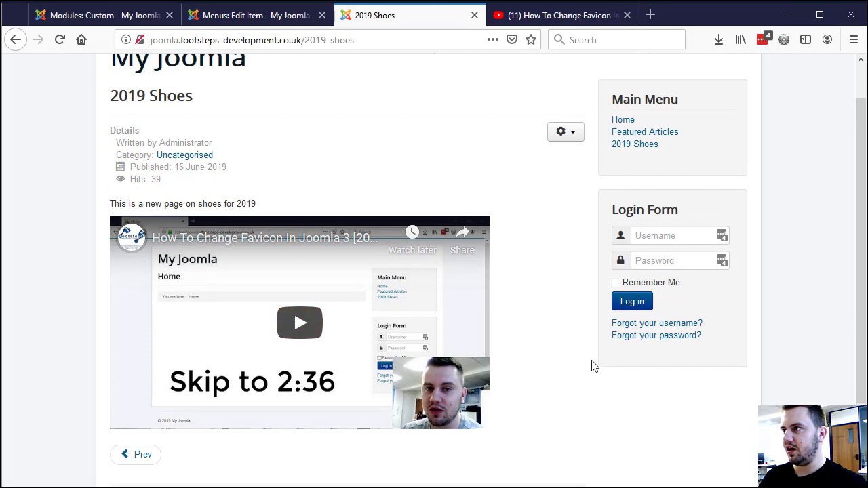Click 'Published: 15 June 2019' text
The height and width of the screenshot is (488, 868).
(x=178, y=167)
